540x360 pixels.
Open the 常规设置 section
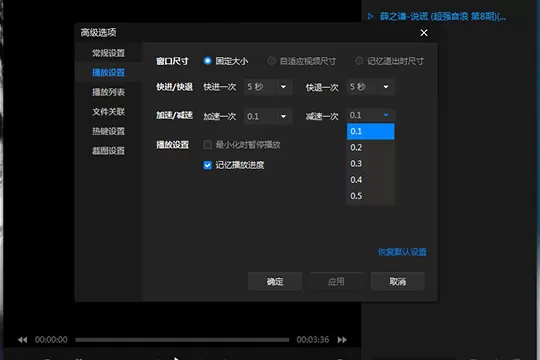pos(108,53)
